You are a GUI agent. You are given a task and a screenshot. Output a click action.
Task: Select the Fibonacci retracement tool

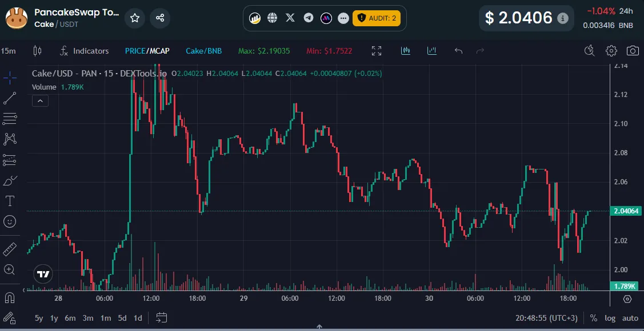[10, 119]
